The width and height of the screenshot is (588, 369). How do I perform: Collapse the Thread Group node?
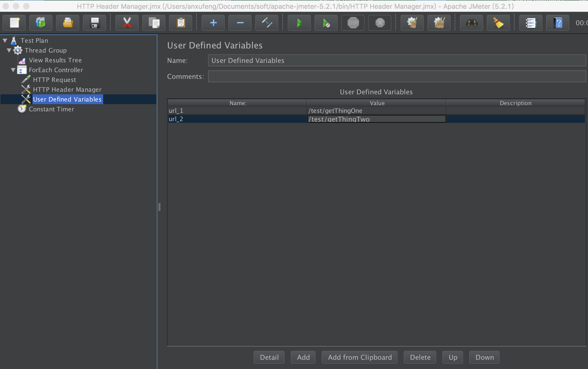click(9, 50)
